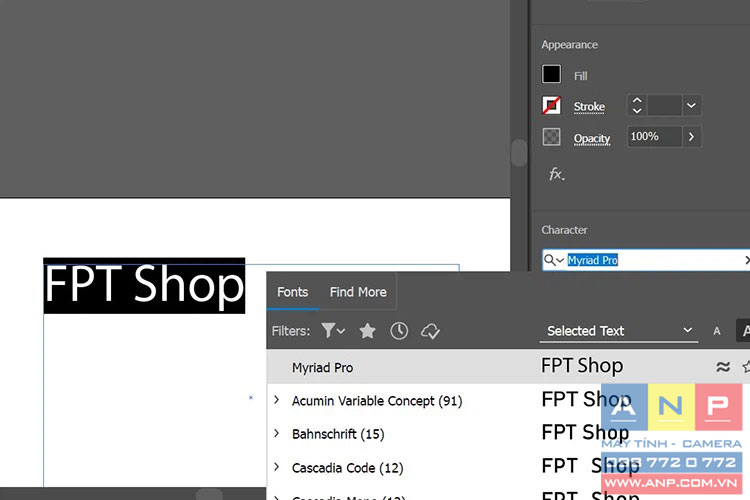Click the stroke weight value field
This screenshot has width=750, height=500.
point(664,106)
